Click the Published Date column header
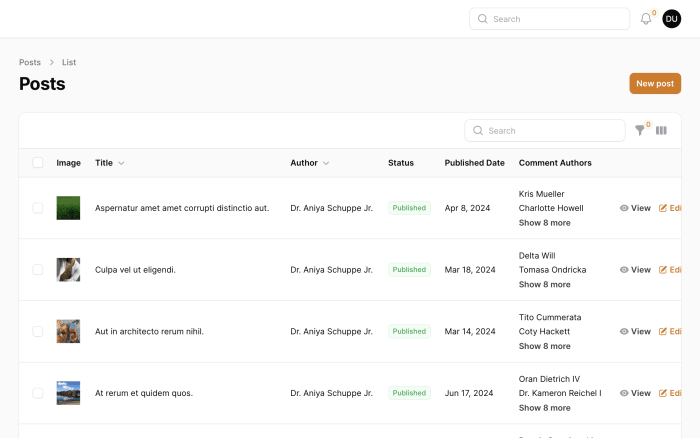Screen dimensions: 700x438 475,163
